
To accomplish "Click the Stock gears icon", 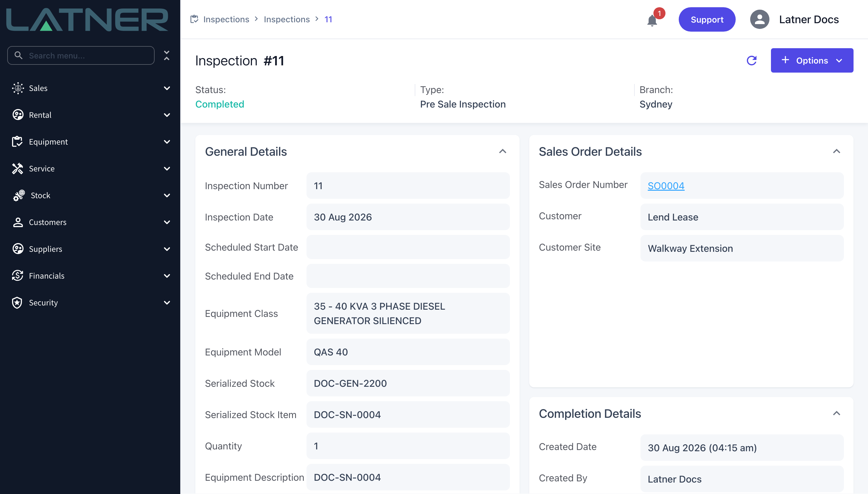I will (19, 195).
